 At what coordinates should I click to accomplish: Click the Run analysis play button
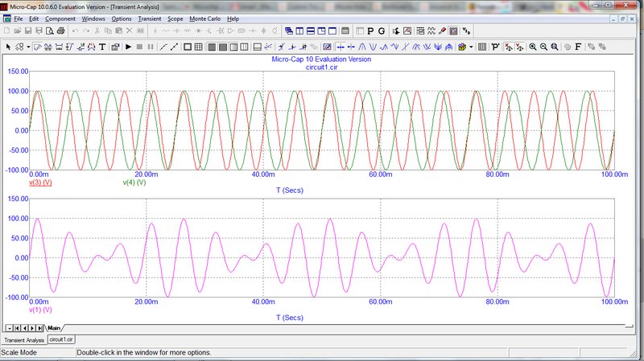(128, 47)
